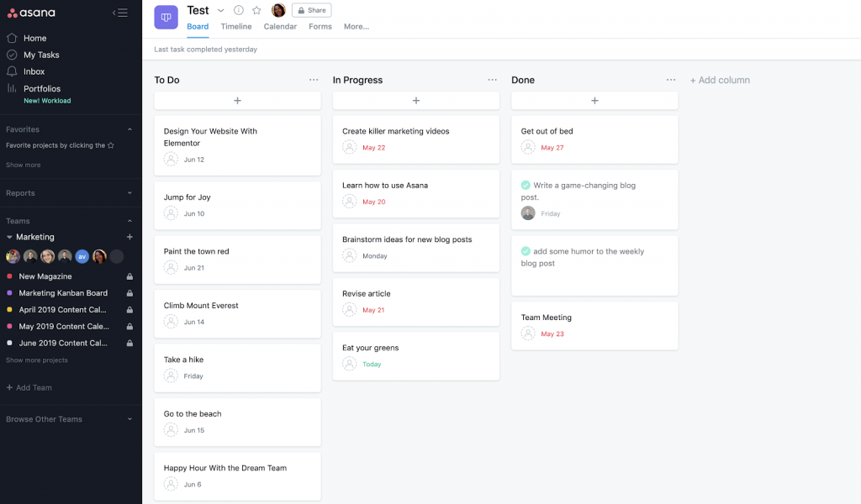Click the plus icon beside Marketing team

pos(129,237)
